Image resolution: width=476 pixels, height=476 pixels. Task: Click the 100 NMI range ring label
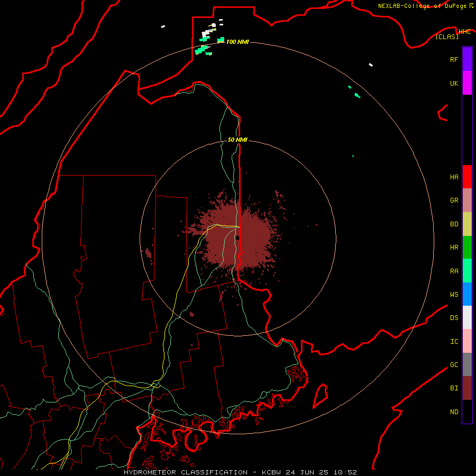(x=237, y=42)
